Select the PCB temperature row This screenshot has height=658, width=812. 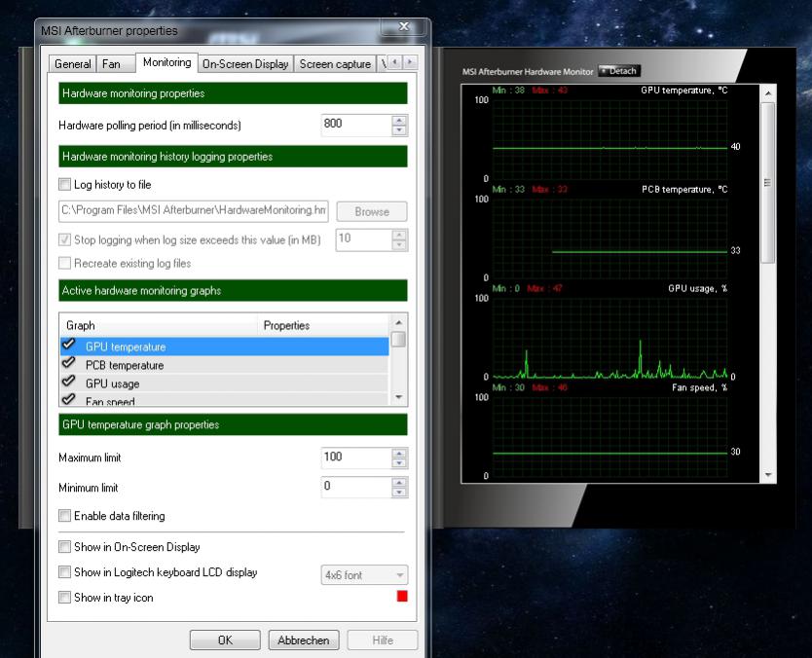224,365
